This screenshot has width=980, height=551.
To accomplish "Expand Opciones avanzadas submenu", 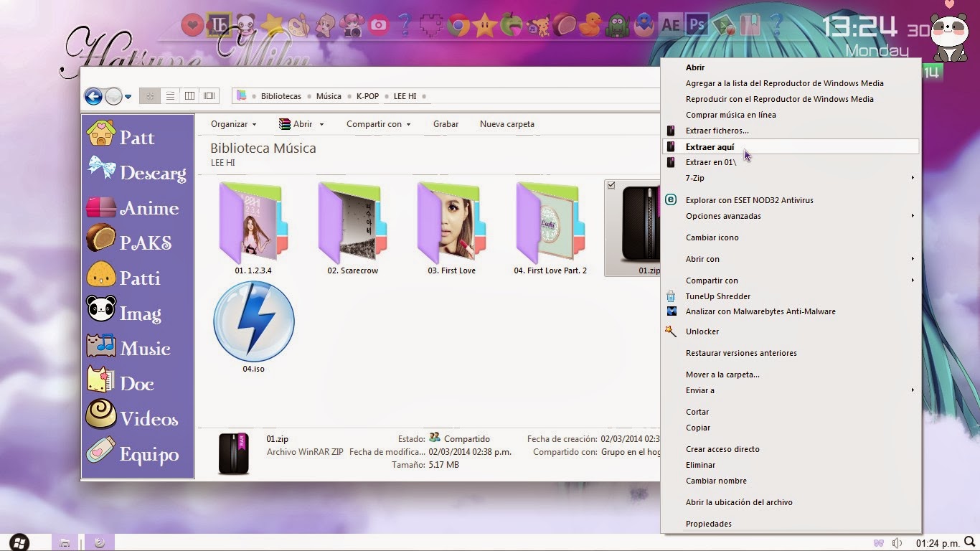I will [791, 216].
